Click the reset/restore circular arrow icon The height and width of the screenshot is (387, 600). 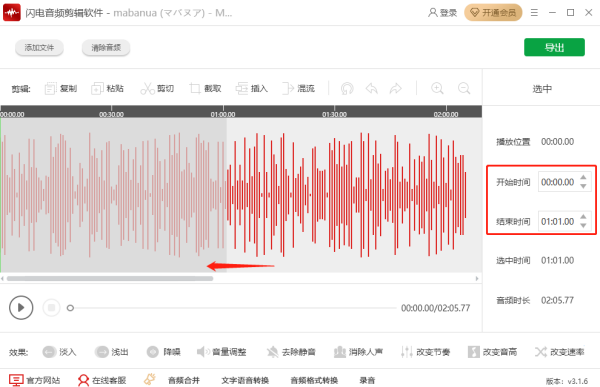coord(347,88)
